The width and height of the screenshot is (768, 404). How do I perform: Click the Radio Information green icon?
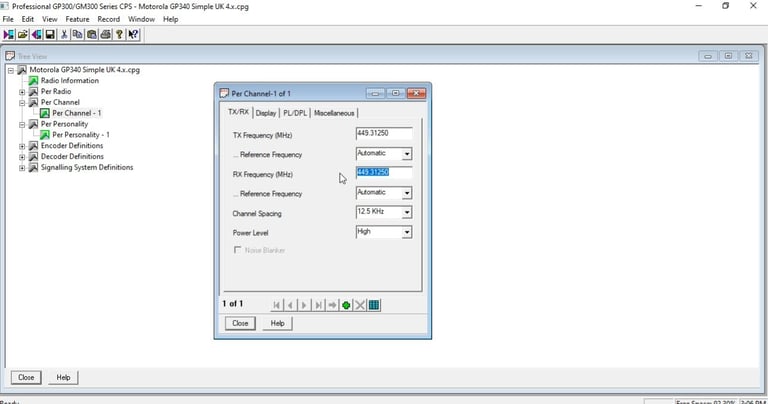[x=33, y=81]
